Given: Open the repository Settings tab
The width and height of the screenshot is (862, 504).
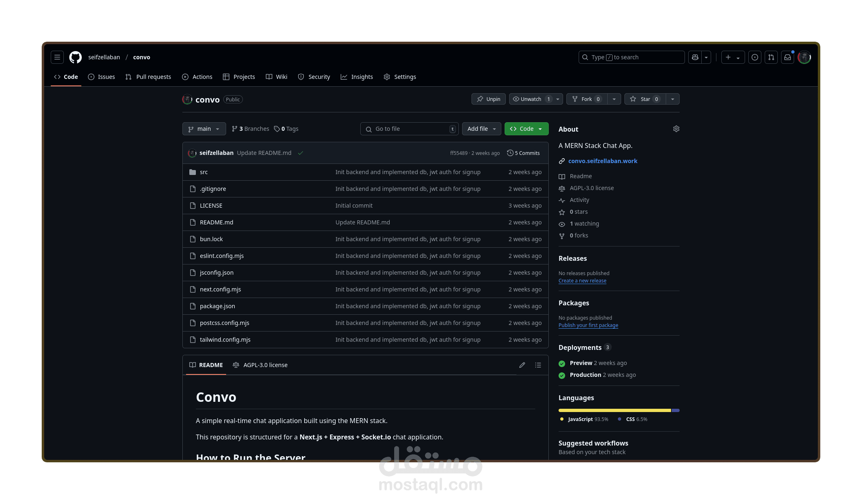Looking at the screenshot, I should pyautogui.click(x=400, y=77).
